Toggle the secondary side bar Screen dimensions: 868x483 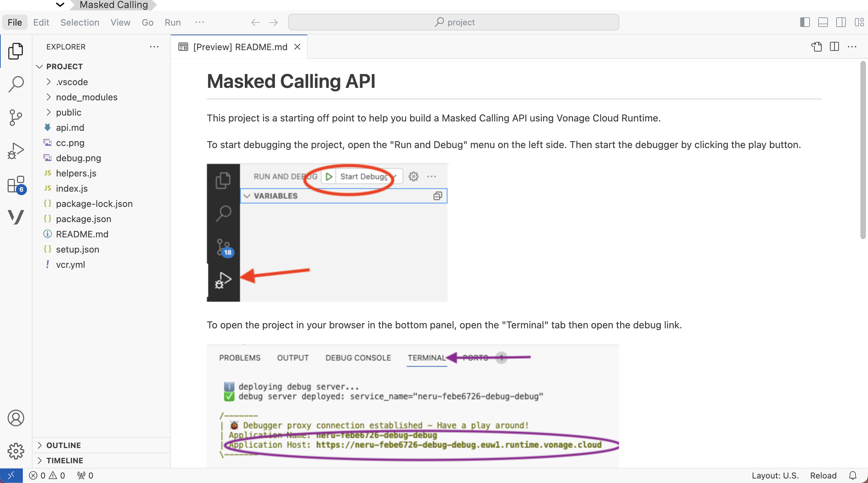pos(841,22)
